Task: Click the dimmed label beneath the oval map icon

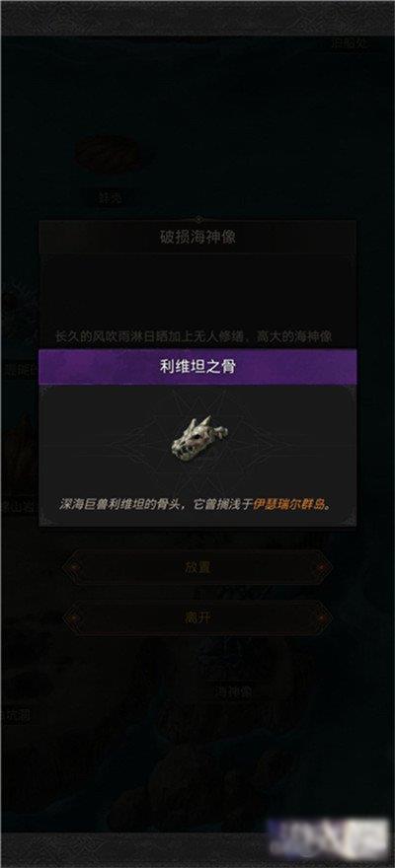Action: click(x=110, y=196)
